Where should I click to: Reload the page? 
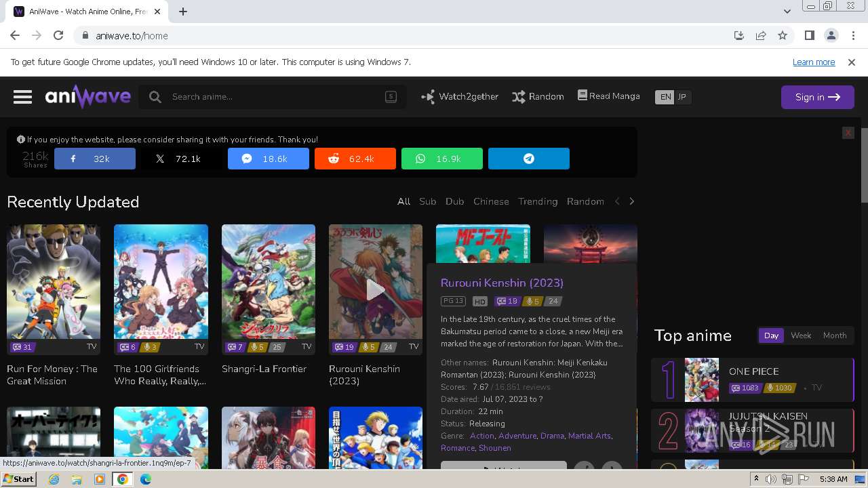[x=58, y=35]
